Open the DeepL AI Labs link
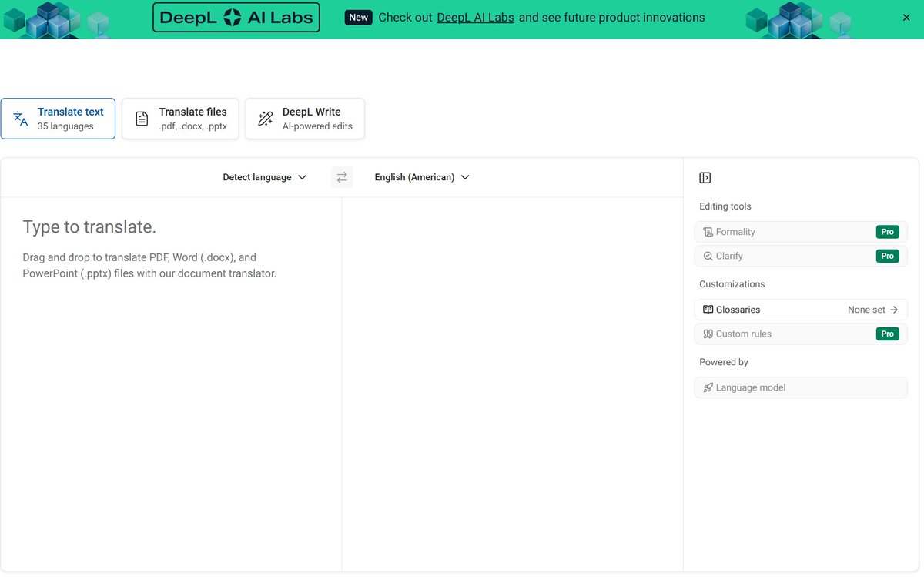The image size is (924, 577). click(x=475, y=17)
